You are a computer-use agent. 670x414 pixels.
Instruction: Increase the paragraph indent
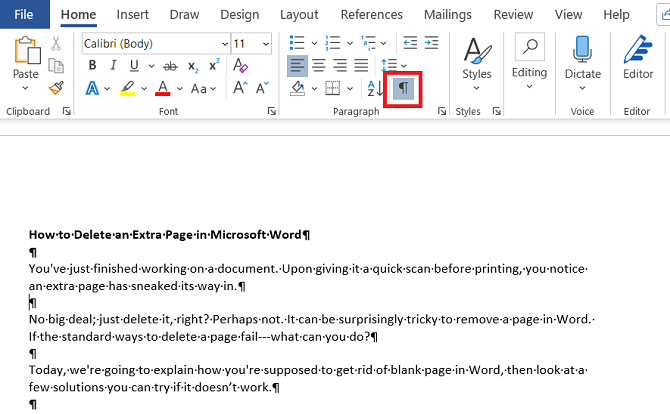(431, 43)
